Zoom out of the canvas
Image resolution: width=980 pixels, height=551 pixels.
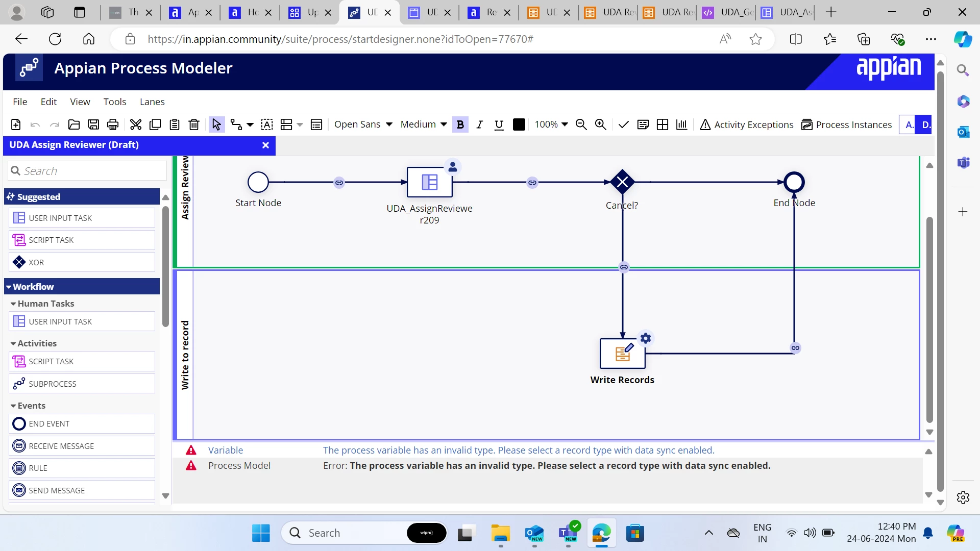click(581, 124)
